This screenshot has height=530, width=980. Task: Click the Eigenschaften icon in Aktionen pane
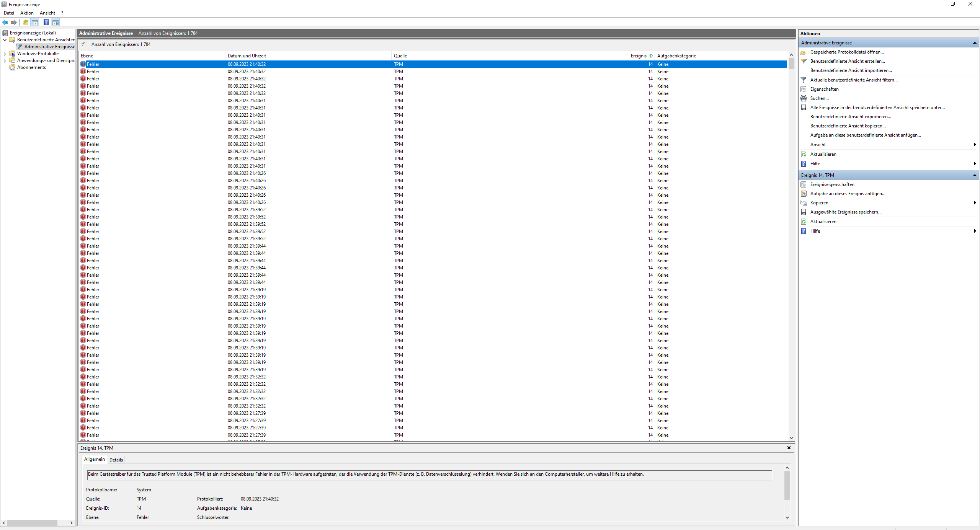804,89
